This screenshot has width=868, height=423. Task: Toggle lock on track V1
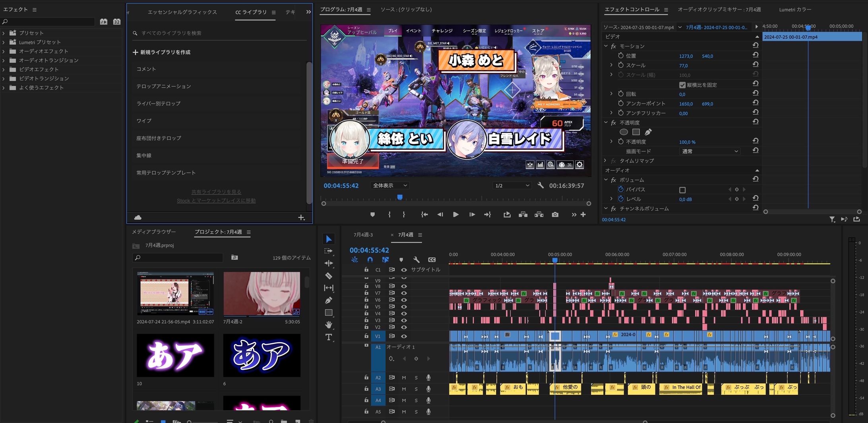pos(366,336)
